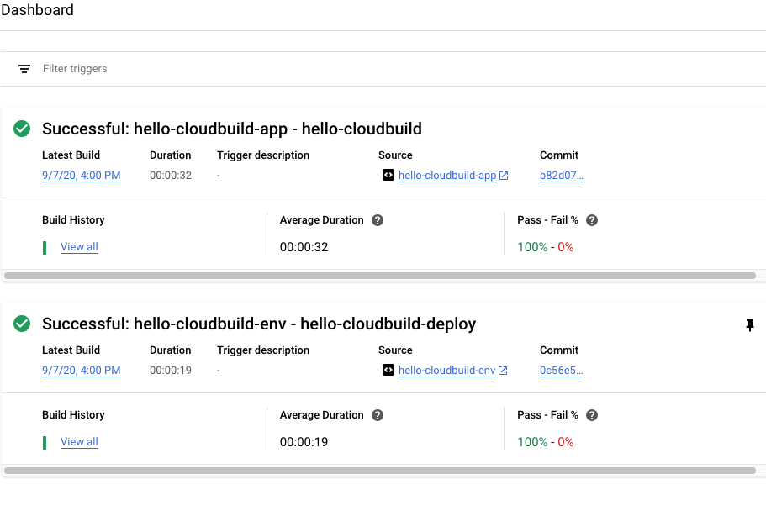Open the hello-cloudbuild-app source repository link
The width and height of the screenshot is (766, 532).
coord(447,176)
